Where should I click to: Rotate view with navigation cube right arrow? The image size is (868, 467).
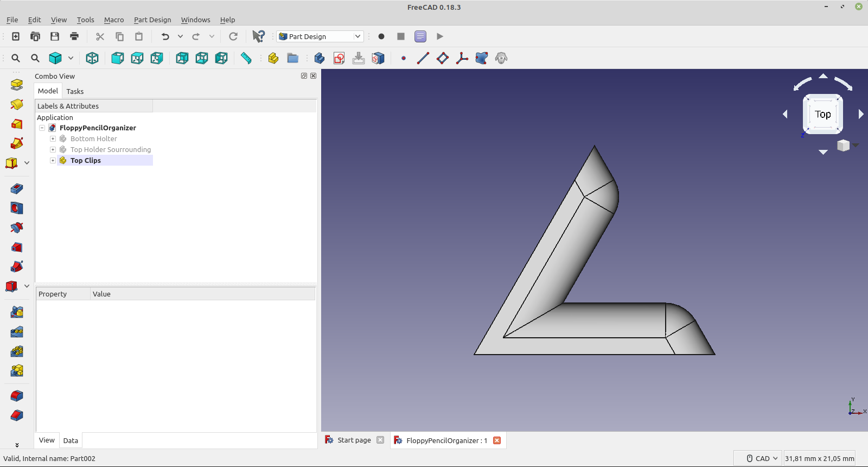[x=861, y=114]
